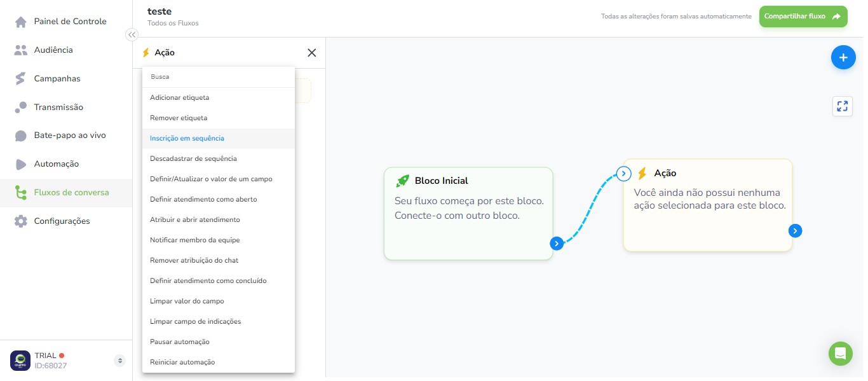Select Definir atendimento como concluído
The image size is (868, 381).
click(219, 281)
